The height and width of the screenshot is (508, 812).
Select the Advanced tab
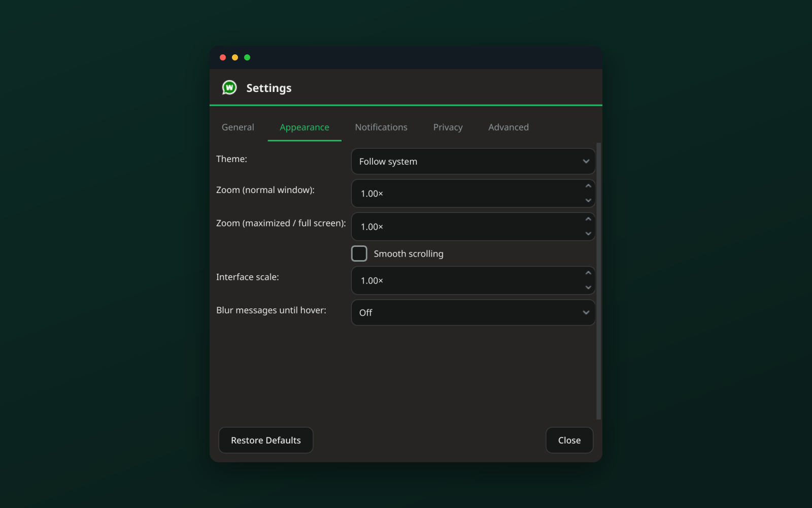click(x=509, y=128)
